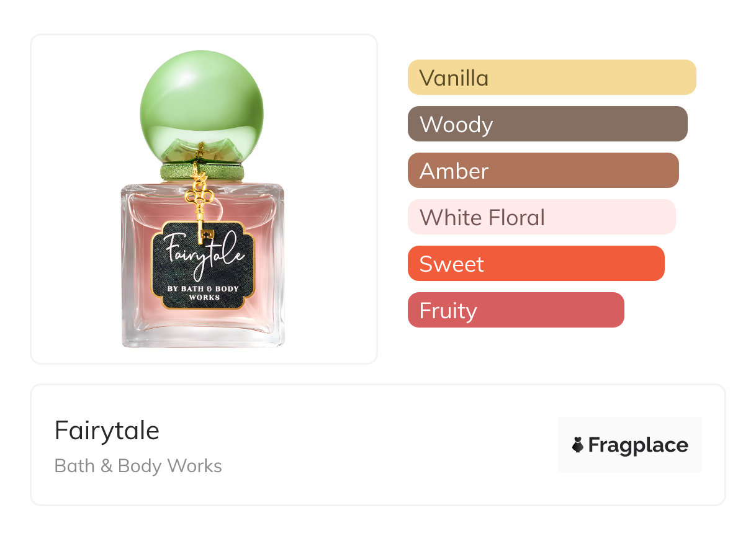The height and width of the screenshot is (536, 756).
Task: Select the Amber accord bar
Action: (x=542, y=171)
